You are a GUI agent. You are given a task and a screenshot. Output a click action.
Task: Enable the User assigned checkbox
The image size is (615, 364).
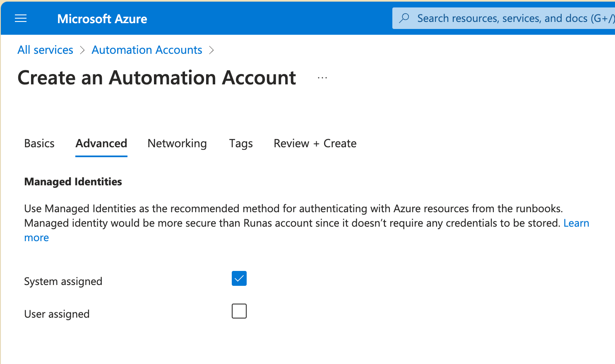point(239,311)
